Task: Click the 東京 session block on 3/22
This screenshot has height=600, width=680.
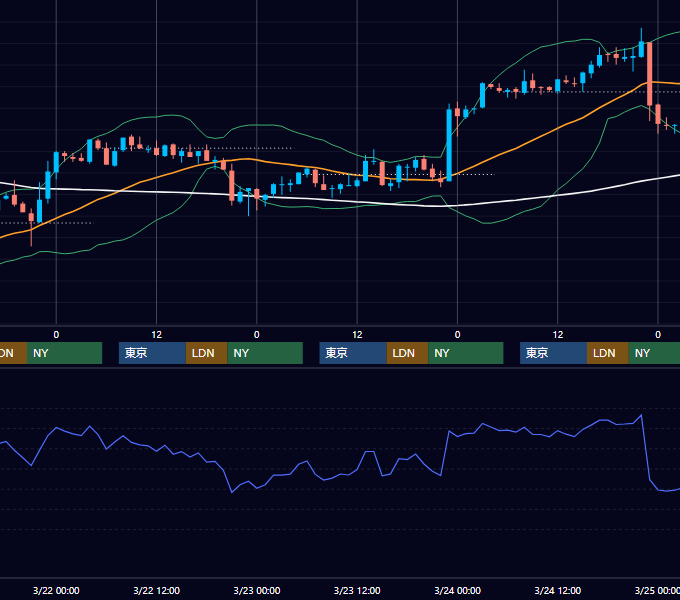Action: (152, 353)
